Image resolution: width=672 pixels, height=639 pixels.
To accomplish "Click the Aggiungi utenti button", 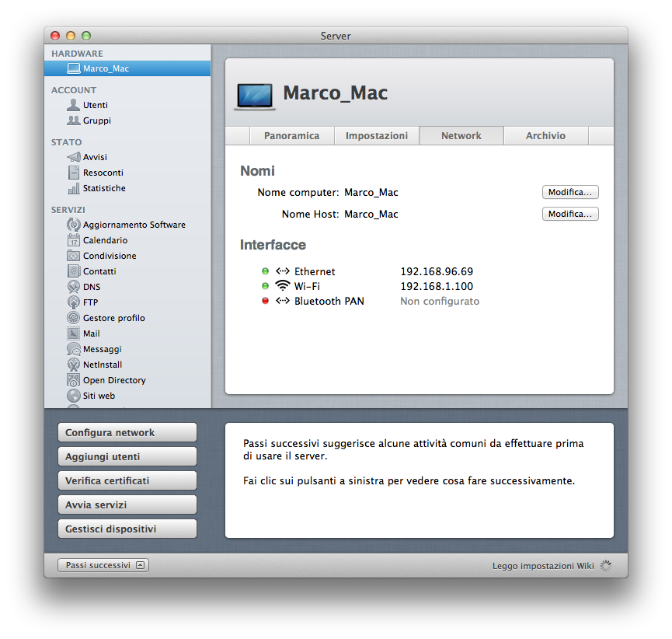I will pyautogui.click(x=127, y=456).
